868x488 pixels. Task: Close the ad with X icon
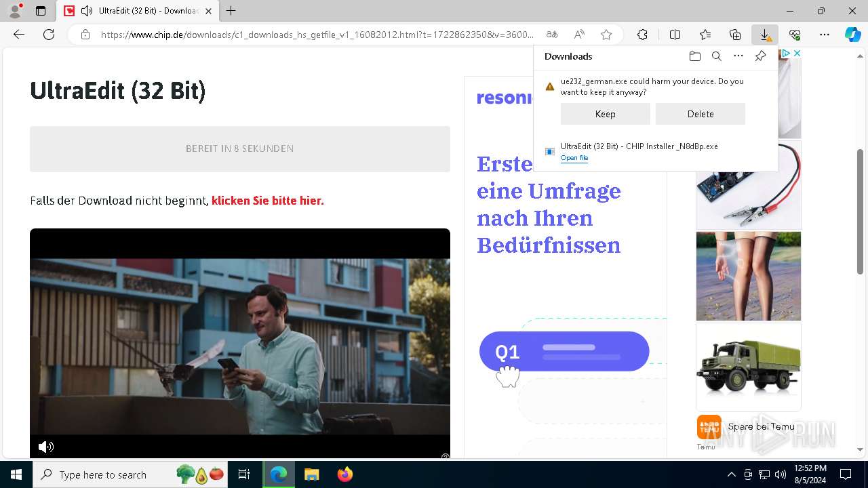coord(797,53)
